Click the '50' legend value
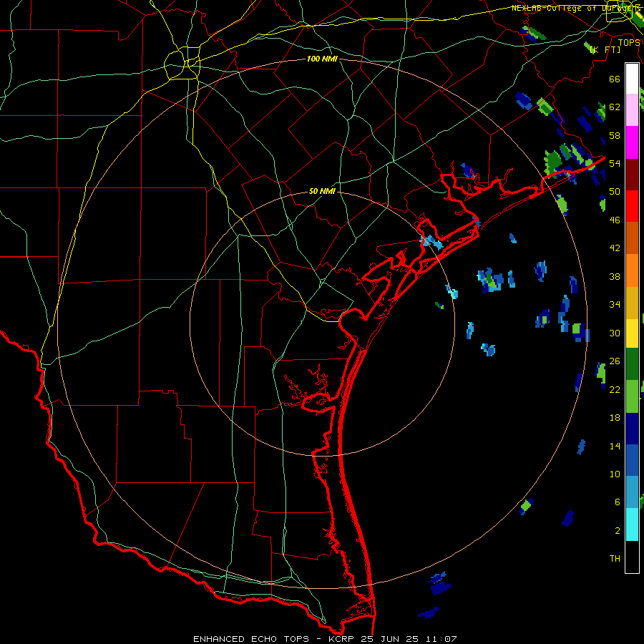644x644 pixels. (615, 192)
